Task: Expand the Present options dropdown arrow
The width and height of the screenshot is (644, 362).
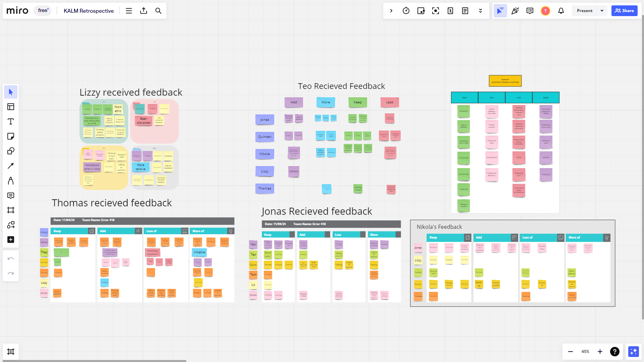Action: [x=602, y=11]
